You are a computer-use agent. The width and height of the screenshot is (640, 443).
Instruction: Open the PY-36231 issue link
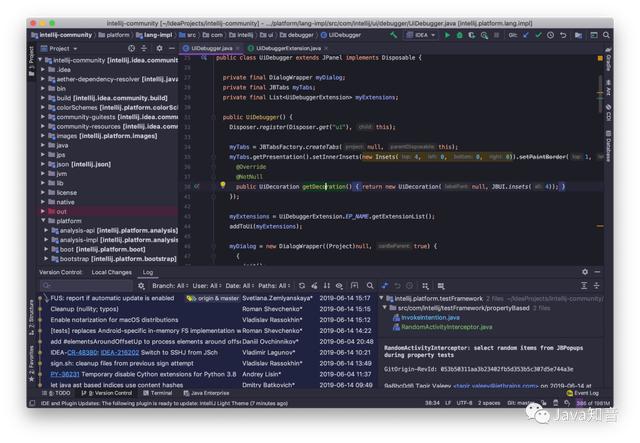tap(64, 374)
